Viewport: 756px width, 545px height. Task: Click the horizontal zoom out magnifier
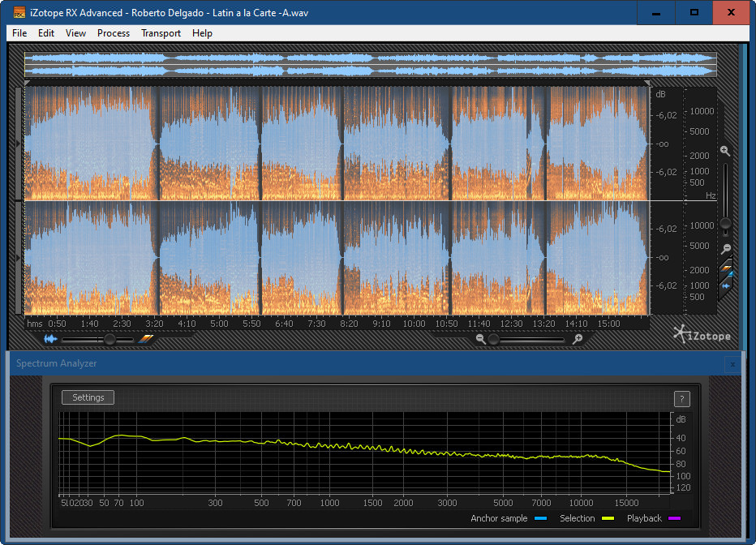pos(481,339)
